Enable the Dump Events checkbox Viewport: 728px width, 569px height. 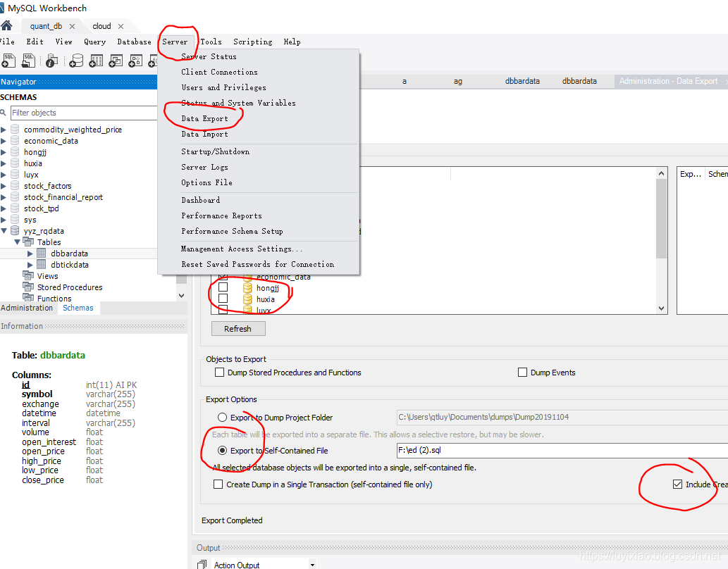pos(522,373)
